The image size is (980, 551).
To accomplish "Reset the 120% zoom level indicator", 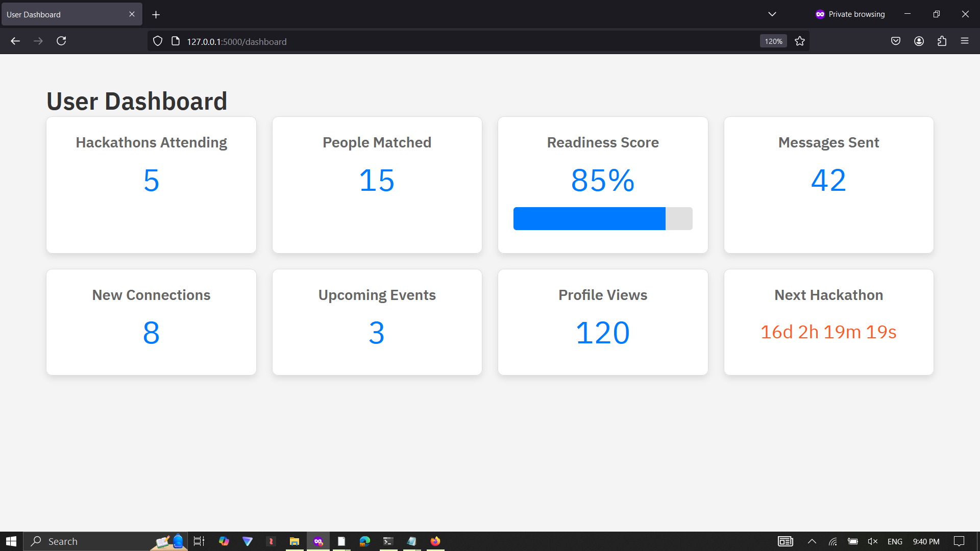I will point(773,41).
